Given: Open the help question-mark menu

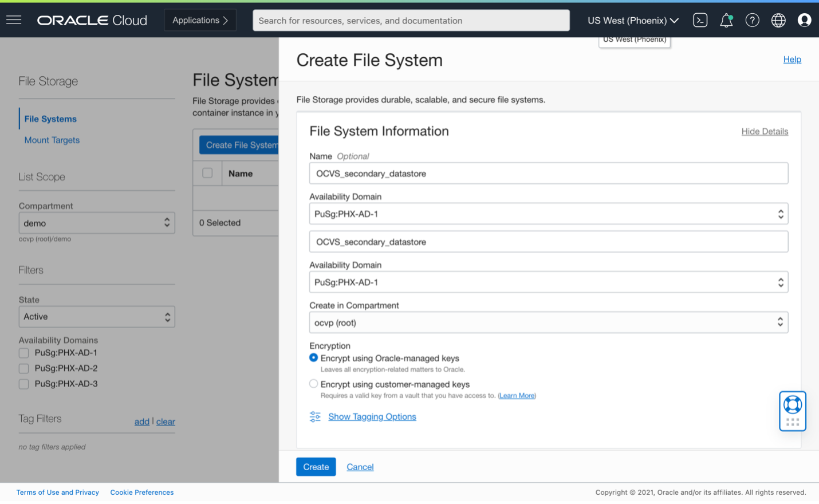Looking at the screenshot, I should point(752,20).
